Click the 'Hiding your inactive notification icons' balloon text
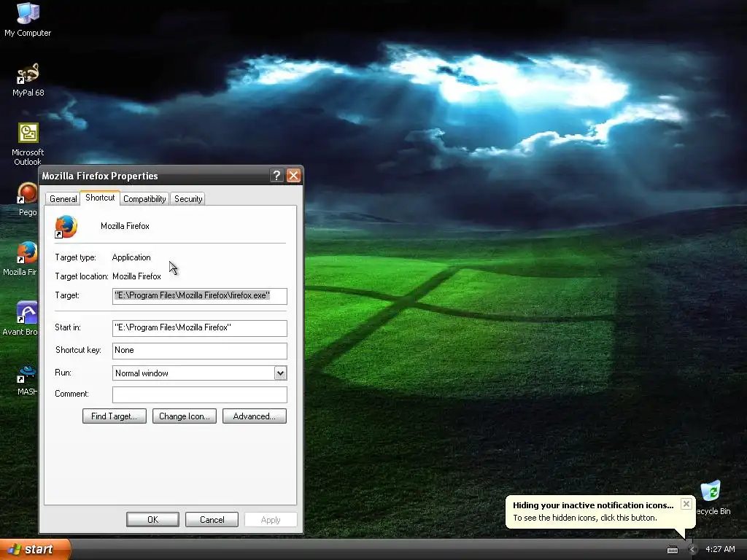 pos(593,505)
